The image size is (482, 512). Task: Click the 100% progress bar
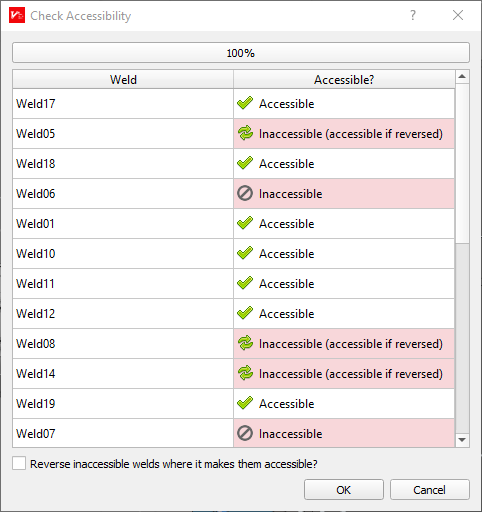point(241,53)
